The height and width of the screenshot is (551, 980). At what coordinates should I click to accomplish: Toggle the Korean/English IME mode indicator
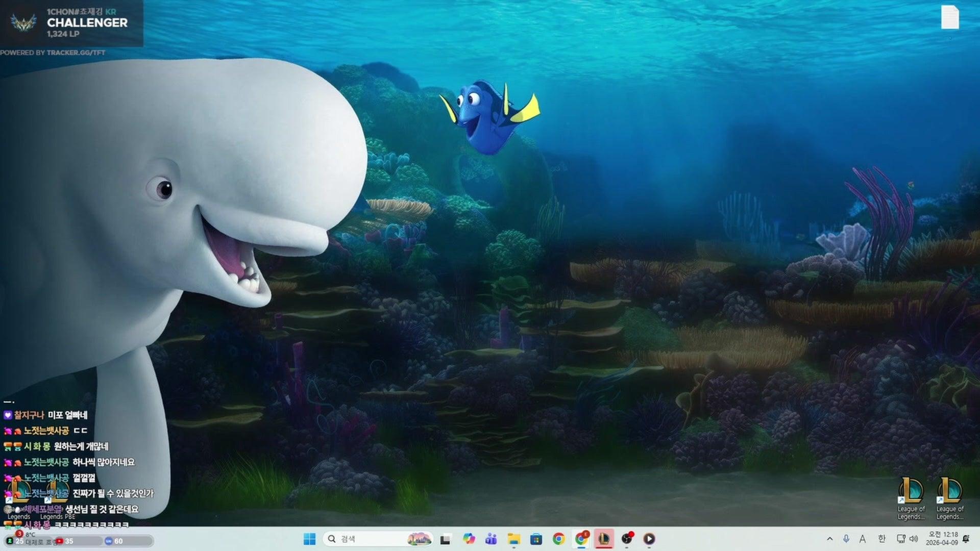[863, 539]
